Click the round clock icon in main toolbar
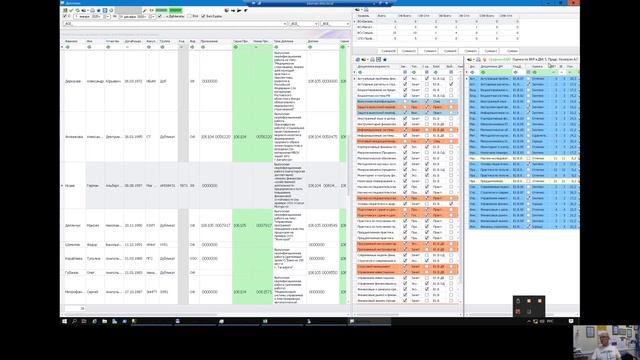 point(111,10)
